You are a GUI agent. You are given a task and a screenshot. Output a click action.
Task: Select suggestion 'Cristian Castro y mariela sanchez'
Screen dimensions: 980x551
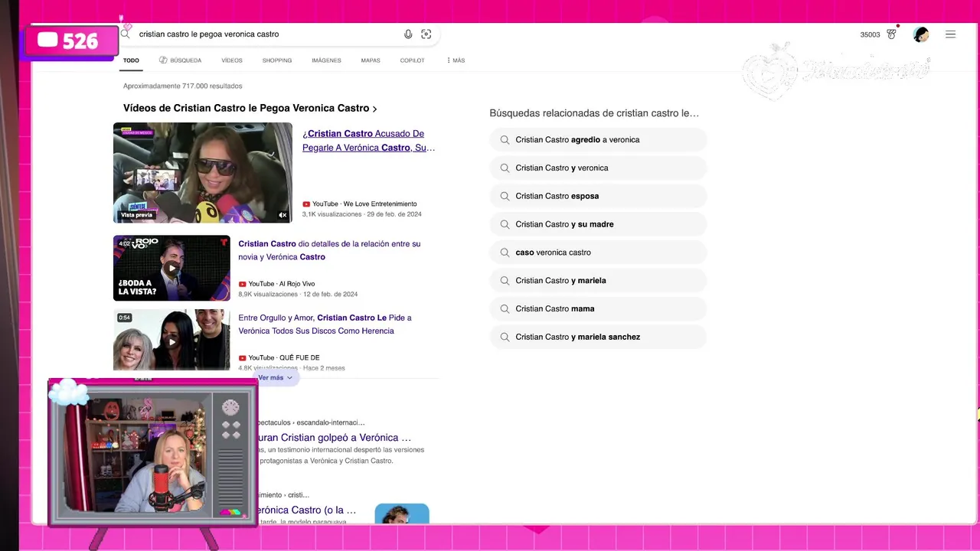[x=598, y=337]
